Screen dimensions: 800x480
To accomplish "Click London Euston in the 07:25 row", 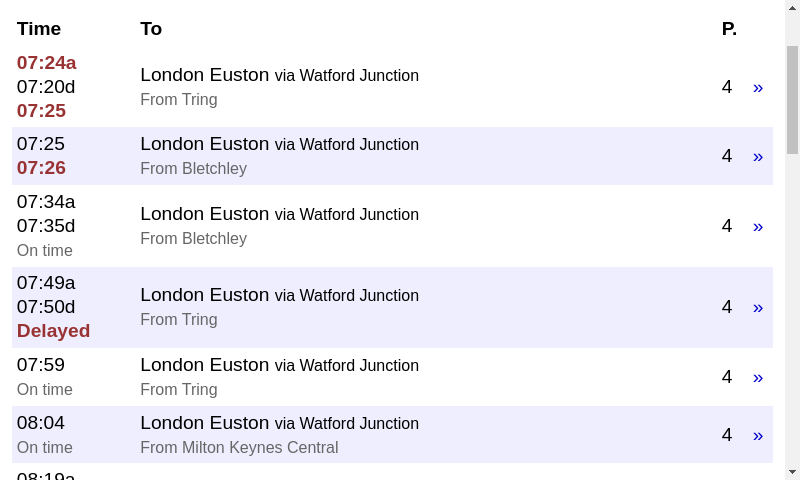I will (204, 144).
